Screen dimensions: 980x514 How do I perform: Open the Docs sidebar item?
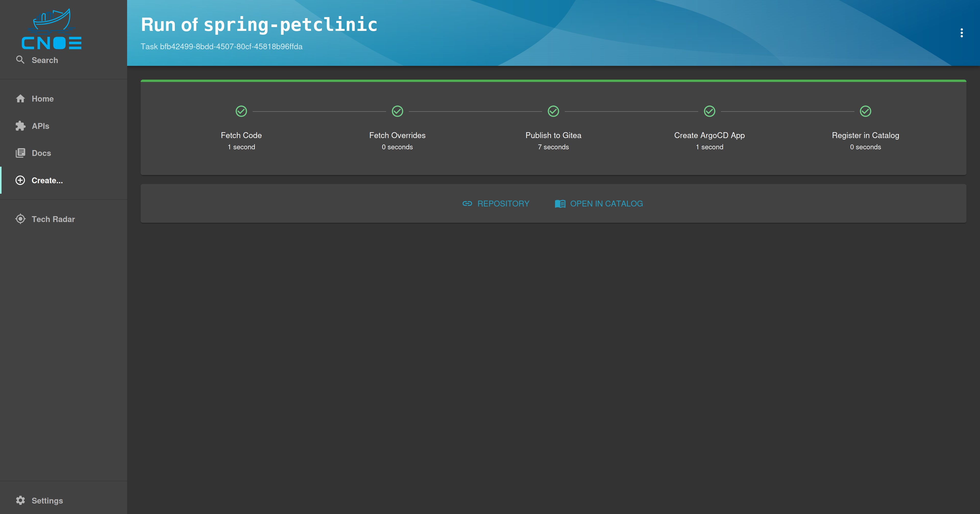point(64,153)
